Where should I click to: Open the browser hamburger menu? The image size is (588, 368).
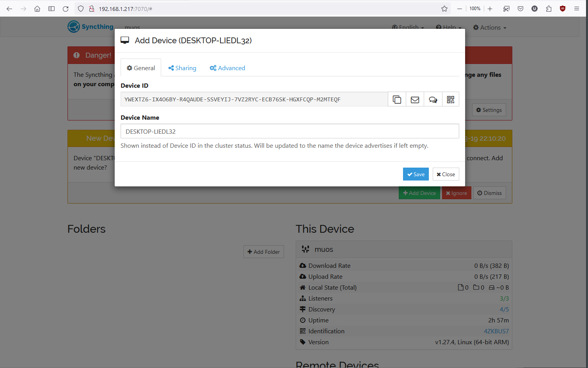(577, 9)
